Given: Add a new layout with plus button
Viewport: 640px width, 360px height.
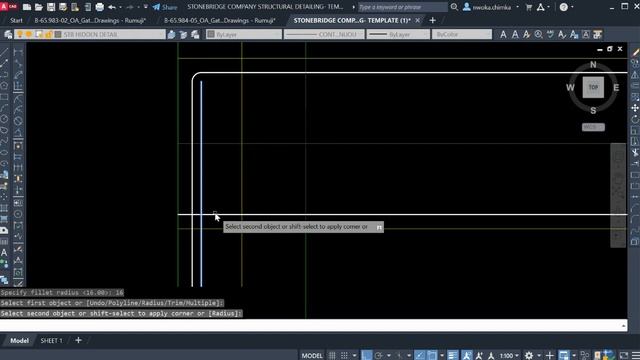Looking at the screenshot, I should coord(78,340).
